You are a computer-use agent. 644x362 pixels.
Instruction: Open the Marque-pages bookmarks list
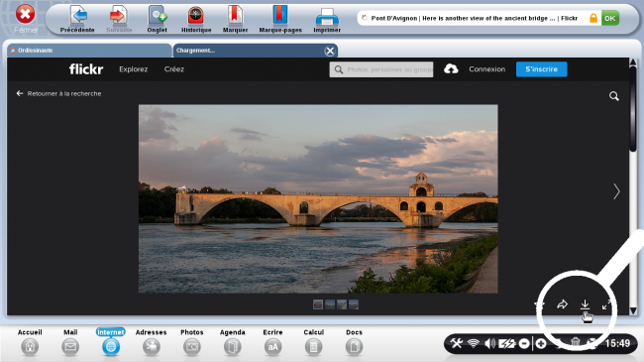point(280,19)
